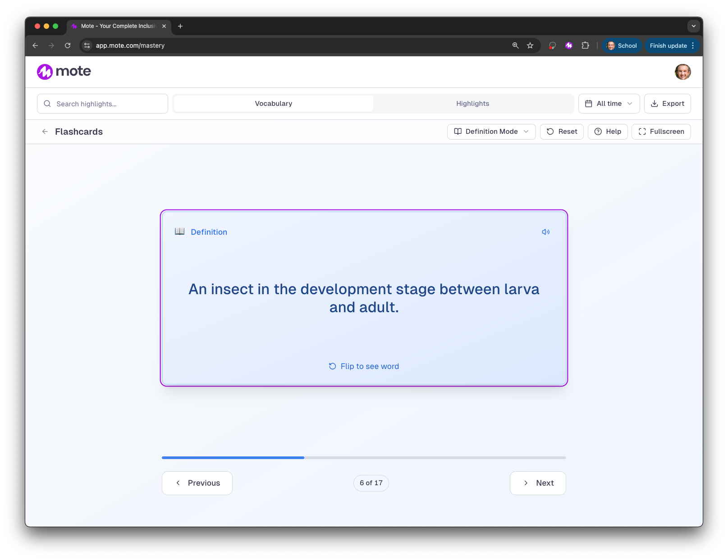Click the browser forward arrow
The image size is (728, 560).
(x=51, y=46)
